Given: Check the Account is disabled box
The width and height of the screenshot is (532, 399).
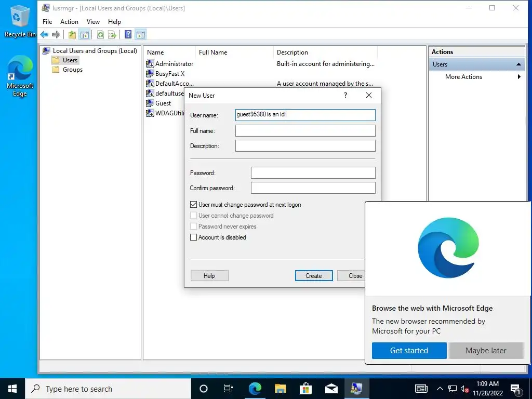Looking at the screenshot, I should (x=193, y=237).
